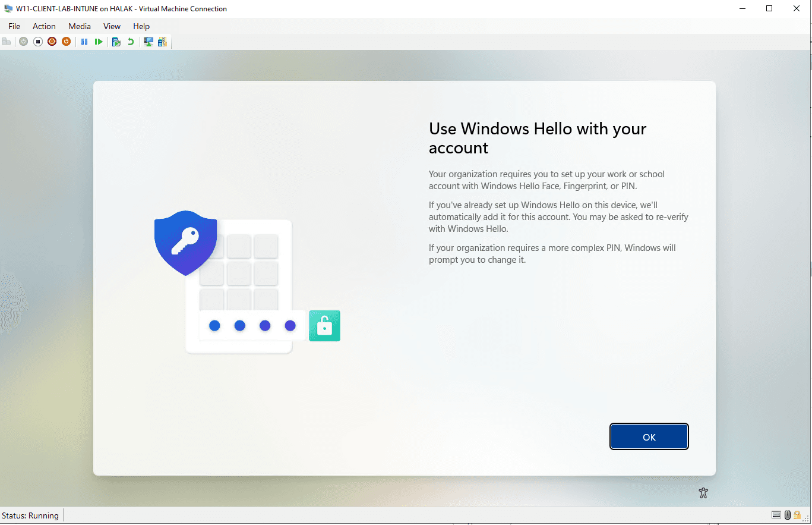Pause the virtual machine
This screenshot has height=525, width=812.
tap(84, 42)
